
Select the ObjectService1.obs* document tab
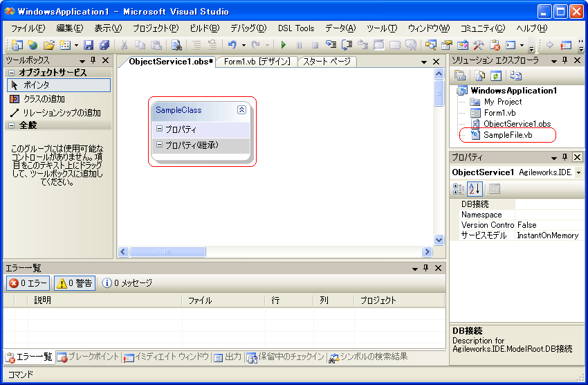(x=171, y=62)
